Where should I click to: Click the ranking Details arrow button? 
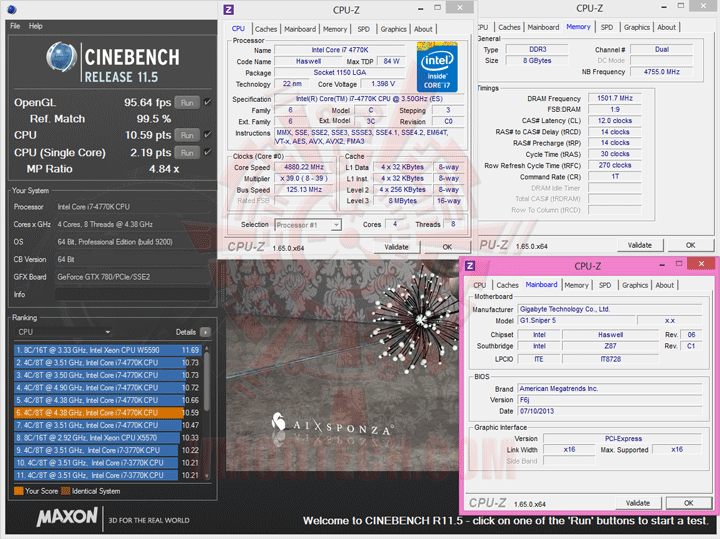click(205, 332)
